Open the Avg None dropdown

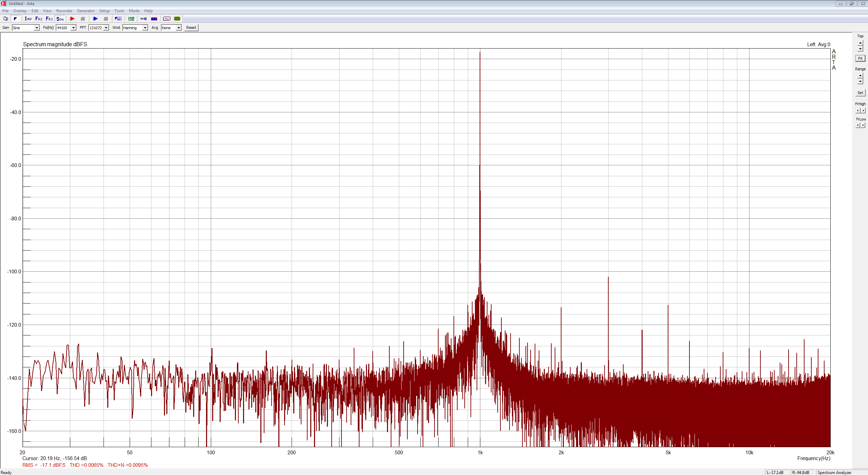tap(171, 28)
